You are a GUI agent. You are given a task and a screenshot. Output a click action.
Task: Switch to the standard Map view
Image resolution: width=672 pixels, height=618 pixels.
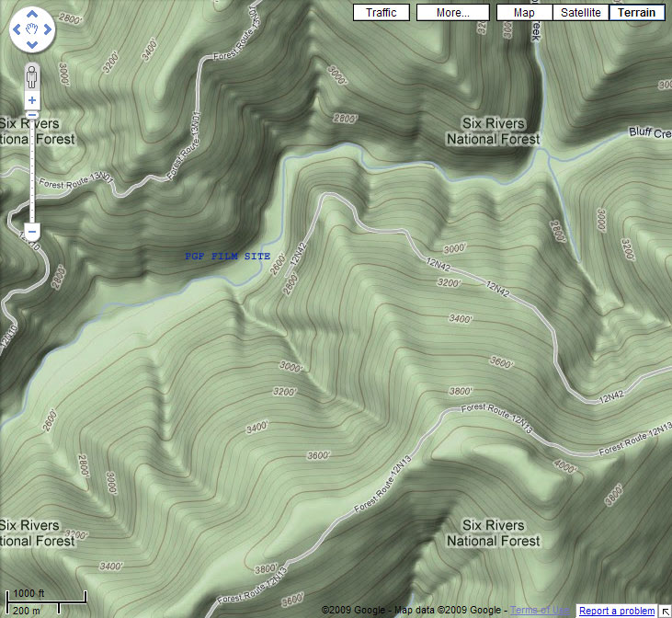(524, 13)
